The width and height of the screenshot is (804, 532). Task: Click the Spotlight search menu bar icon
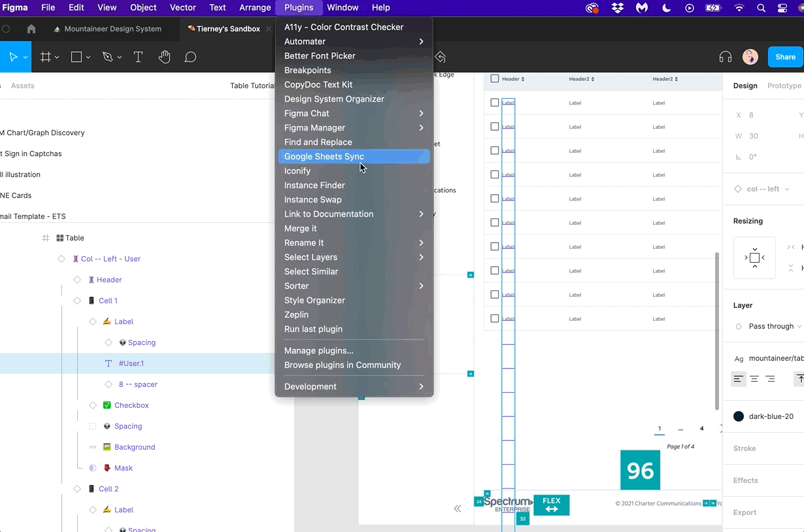(x=761, y=8)
